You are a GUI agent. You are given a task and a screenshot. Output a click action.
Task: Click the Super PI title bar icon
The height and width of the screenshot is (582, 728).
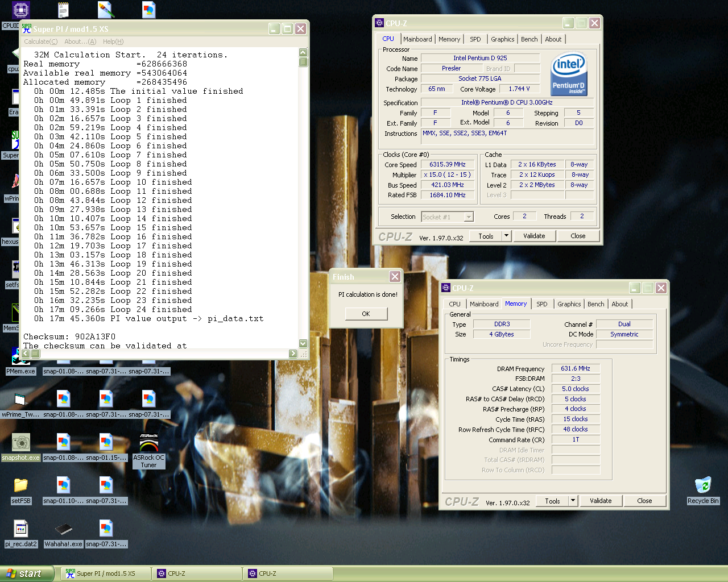click(27, 28)
